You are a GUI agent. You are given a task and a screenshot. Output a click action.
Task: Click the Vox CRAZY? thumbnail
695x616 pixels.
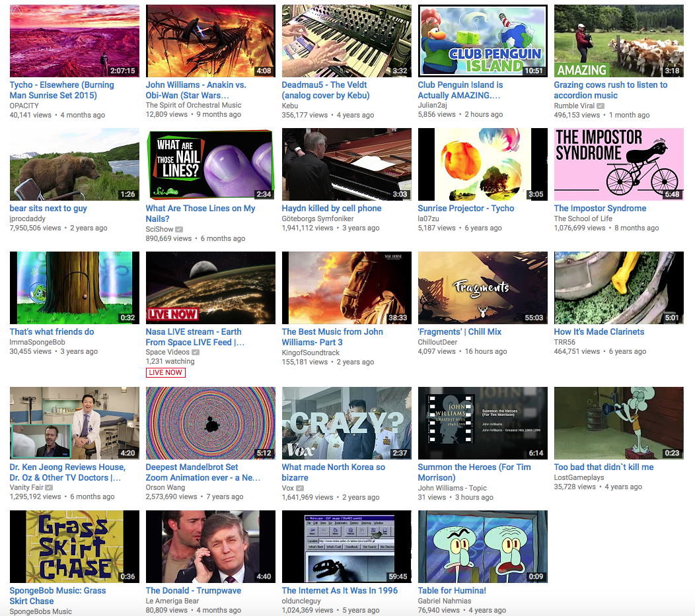point(347,423)
